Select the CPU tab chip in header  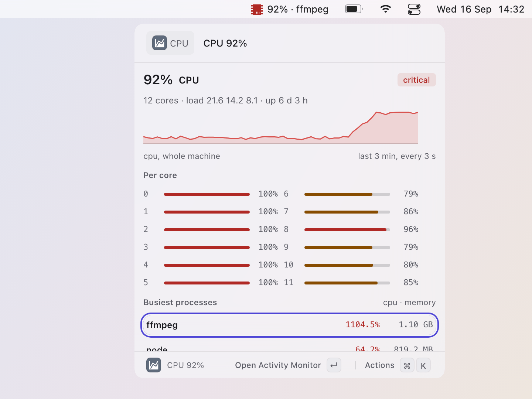(170, 43)
